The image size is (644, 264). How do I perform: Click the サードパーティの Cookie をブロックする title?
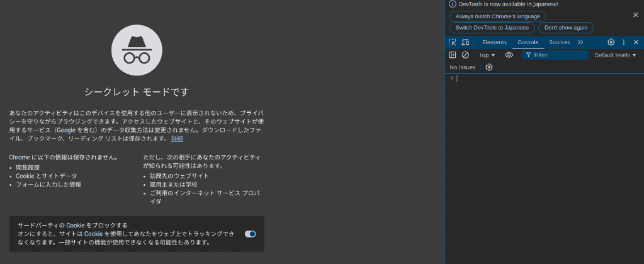click(72, 226)
